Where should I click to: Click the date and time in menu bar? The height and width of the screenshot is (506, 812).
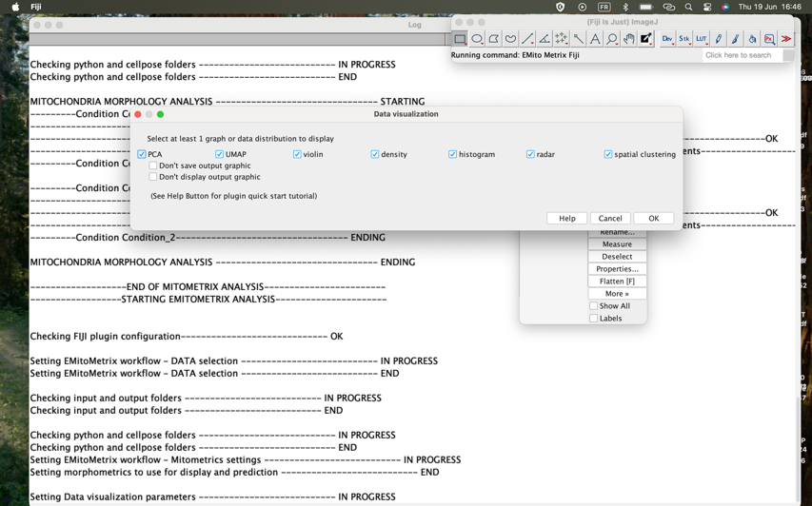click(x=769, y=7)
